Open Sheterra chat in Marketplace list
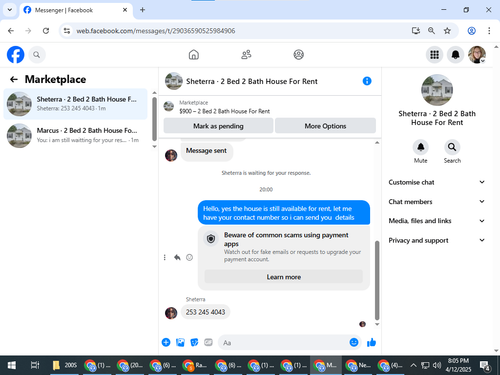 click(x=75, y=104)
